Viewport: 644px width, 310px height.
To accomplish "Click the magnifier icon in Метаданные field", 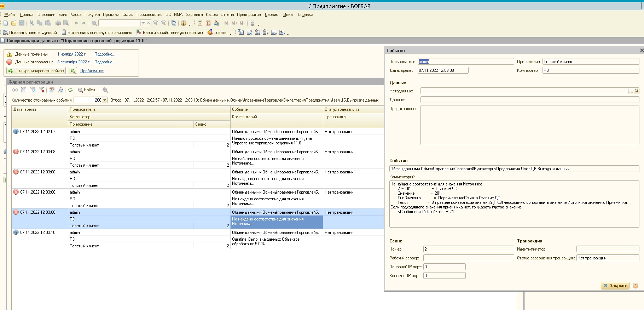I will click(637, 91).
